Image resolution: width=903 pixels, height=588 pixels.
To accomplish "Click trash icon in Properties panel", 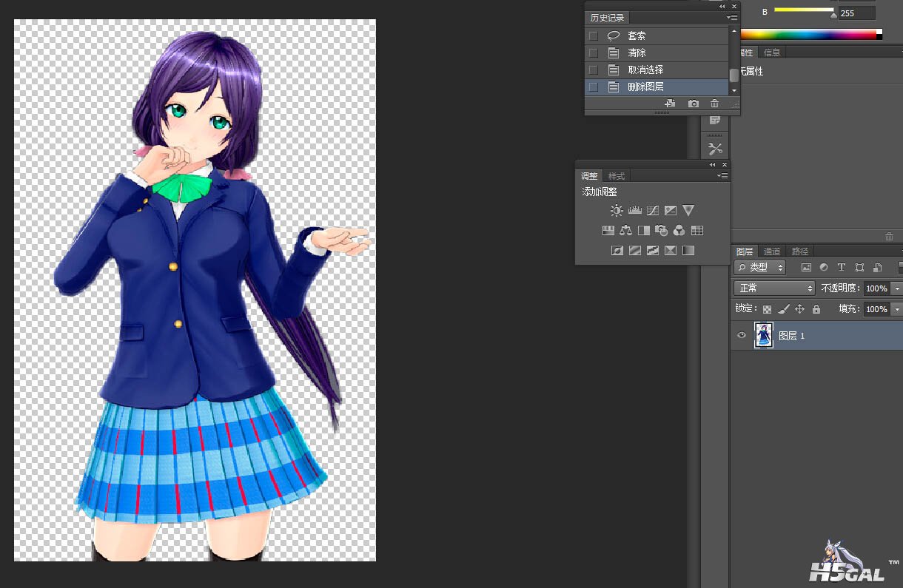I will (x=890, y=237).
